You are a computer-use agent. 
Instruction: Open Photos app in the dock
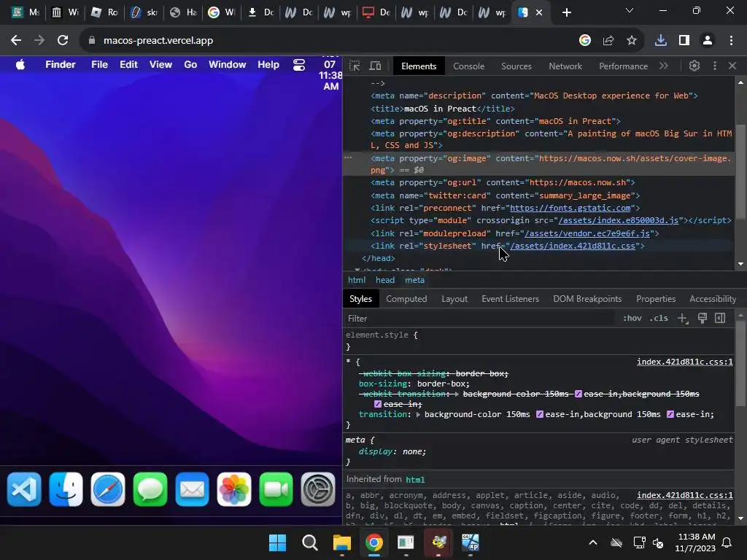coord(234,489)
